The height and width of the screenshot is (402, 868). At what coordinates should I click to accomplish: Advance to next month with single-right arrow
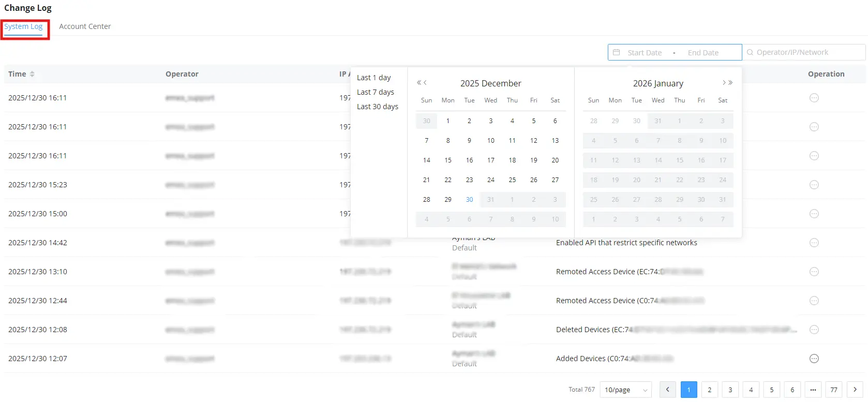pos(724,83)
